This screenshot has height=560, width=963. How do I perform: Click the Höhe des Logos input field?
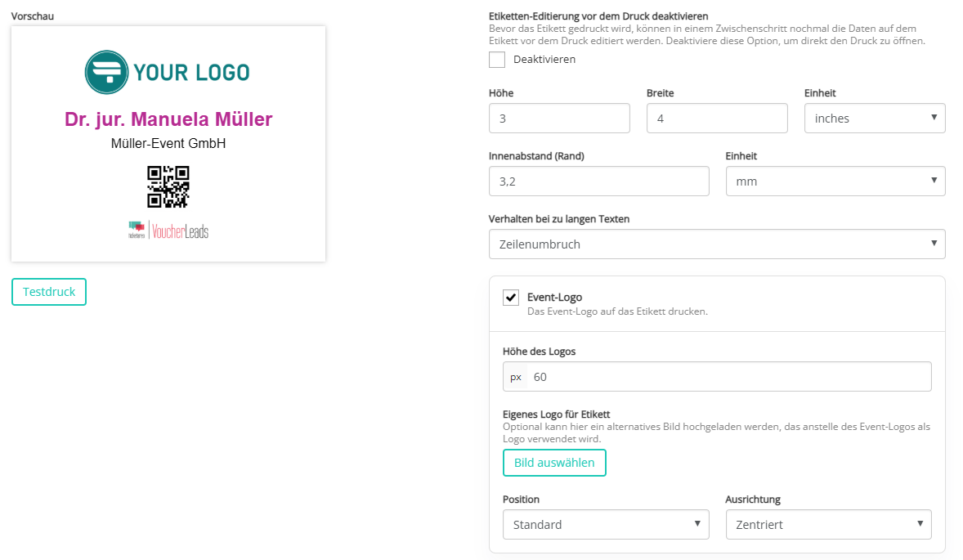(729, 377)
